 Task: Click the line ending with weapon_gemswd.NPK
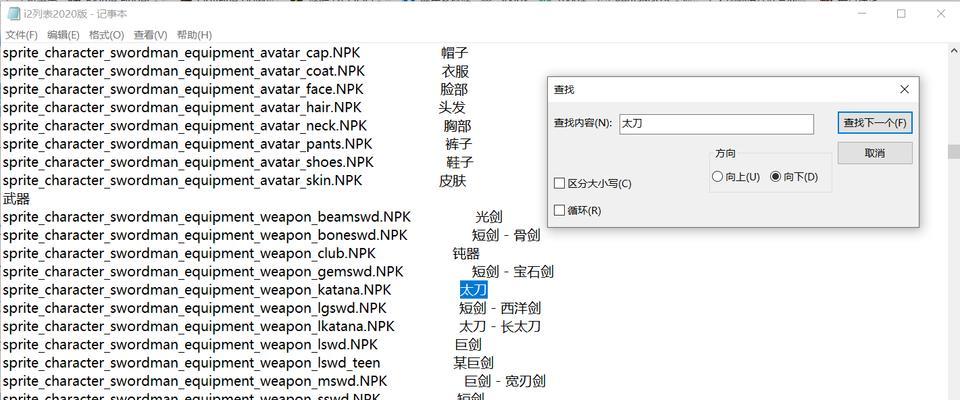coord(203,271)
